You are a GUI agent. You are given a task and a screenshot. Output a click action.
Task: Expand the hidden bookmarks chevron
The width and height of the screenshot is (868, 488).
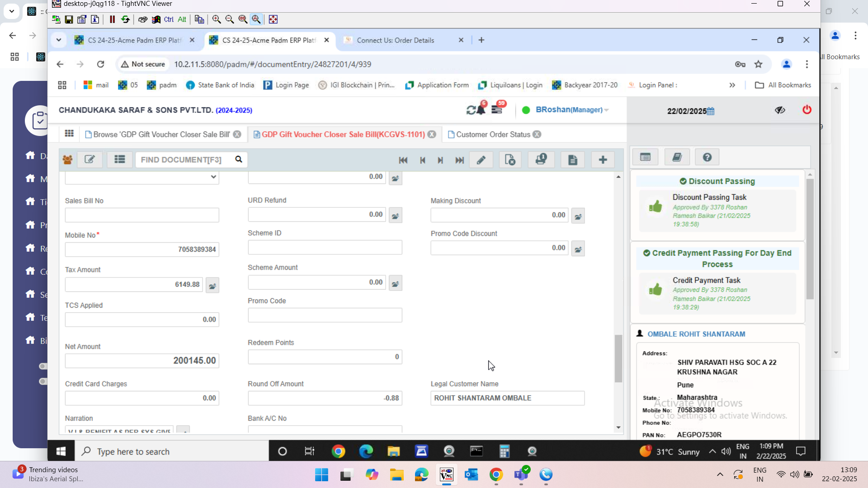(732, 85)
